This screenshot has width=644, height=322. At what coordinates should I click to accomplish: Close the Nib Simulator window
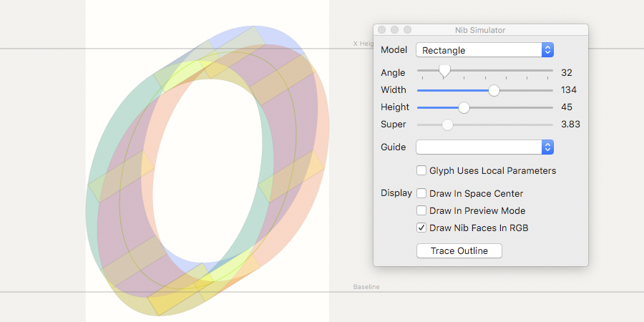point(381,30)
